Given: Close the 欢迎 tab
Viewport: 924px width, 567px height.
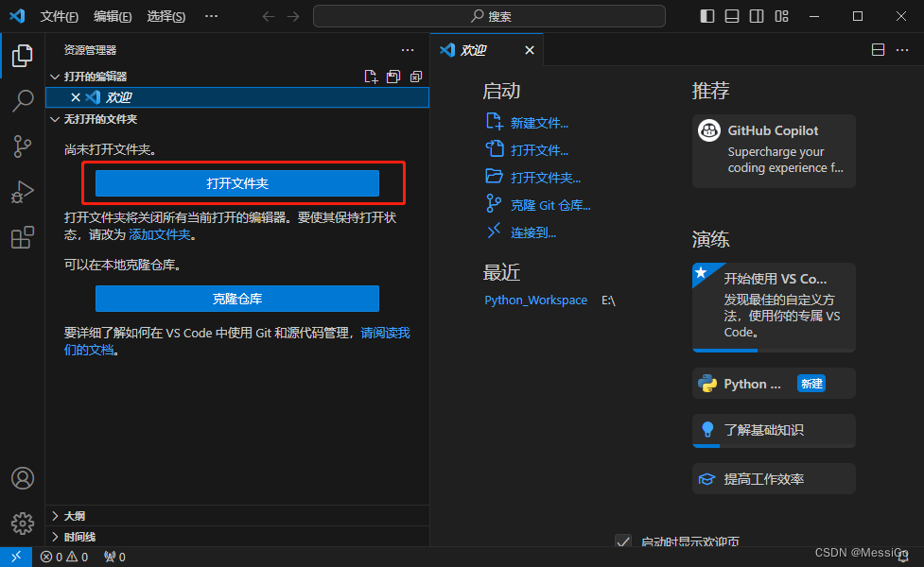Looking at the screenshot, I should (530, 50).
